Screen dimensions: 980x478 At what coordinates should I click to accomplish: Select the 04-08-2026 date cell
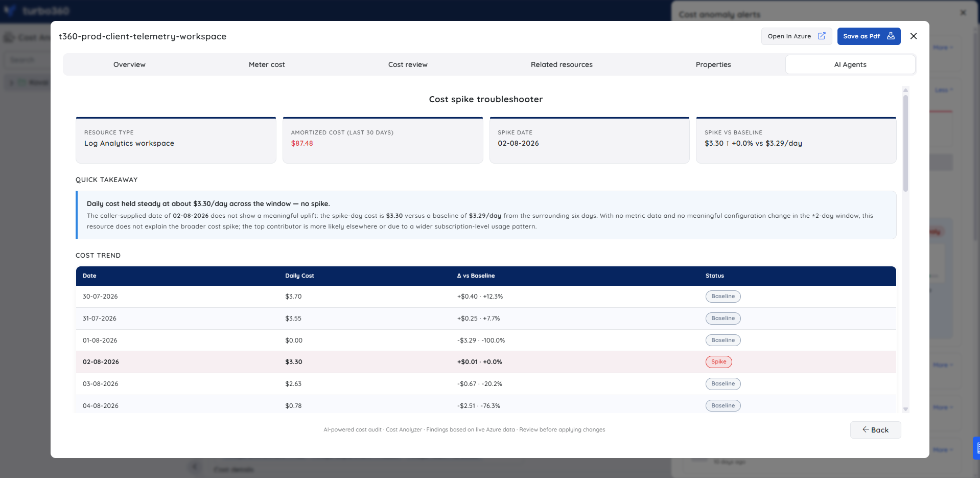(x=101, y=406)
